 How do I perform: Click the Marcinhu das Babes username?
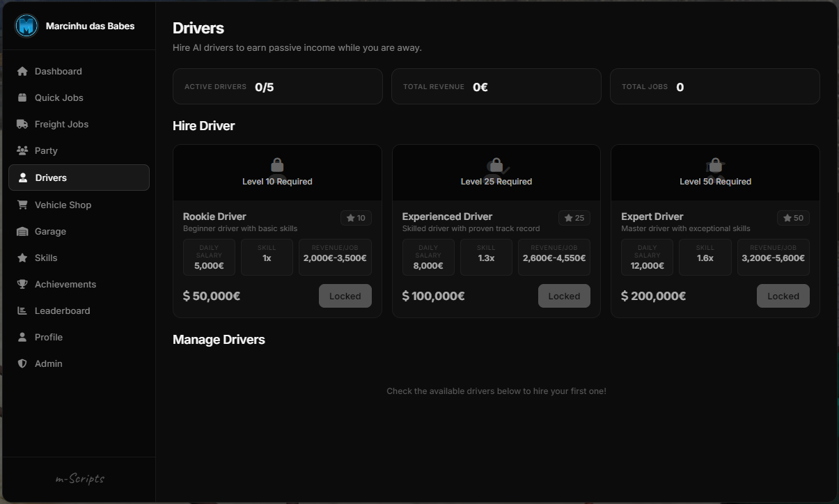91,26
